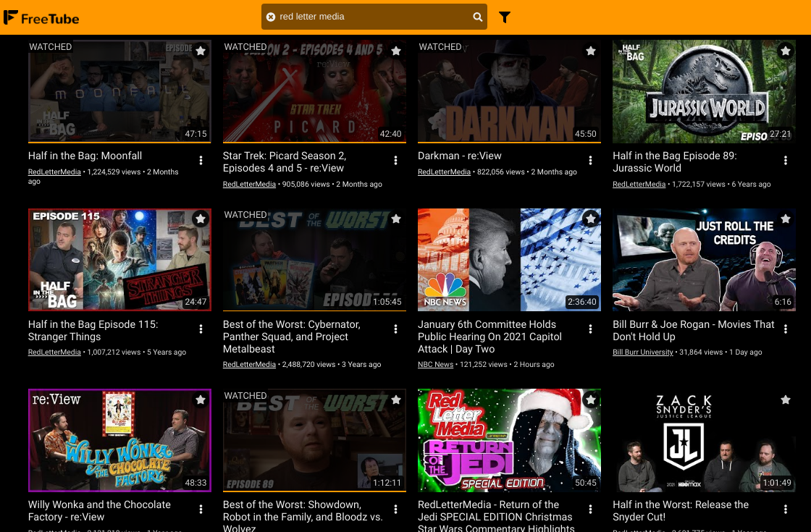The image size is (811, 532).
Task: Open title Half in the Bag Episode 115: Stranger Things
Action: coord(93,330)
